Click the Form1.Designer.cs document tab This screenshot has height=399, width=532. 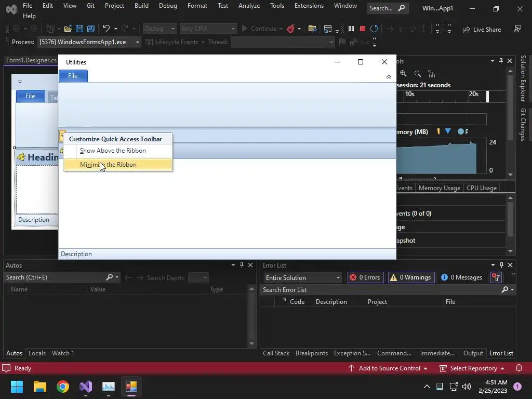tap(31, 60)
